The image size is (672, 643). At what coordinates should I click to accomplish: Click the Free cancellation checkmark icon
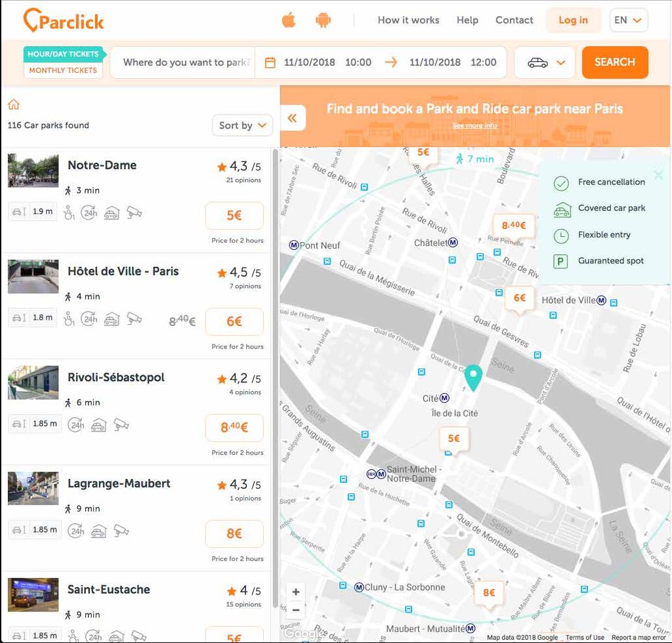(x=561, y=183)
